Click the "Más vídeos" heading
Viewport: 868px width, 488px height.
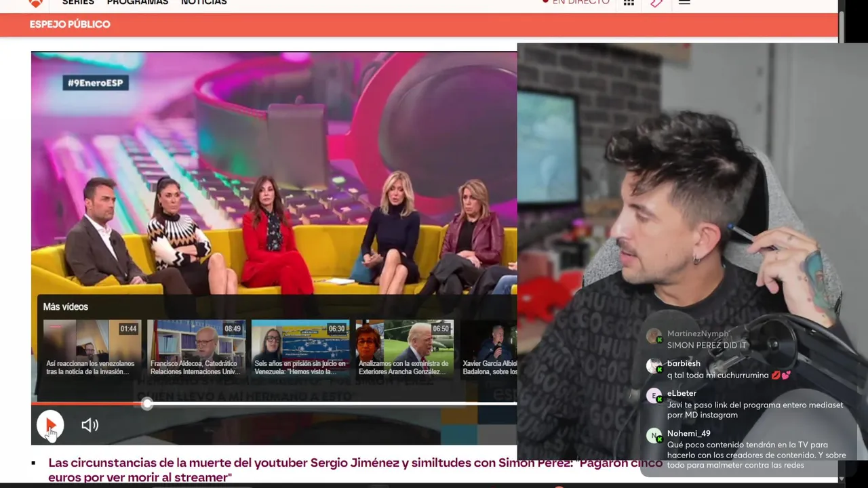pyautogui.click(x=66, y=307)
